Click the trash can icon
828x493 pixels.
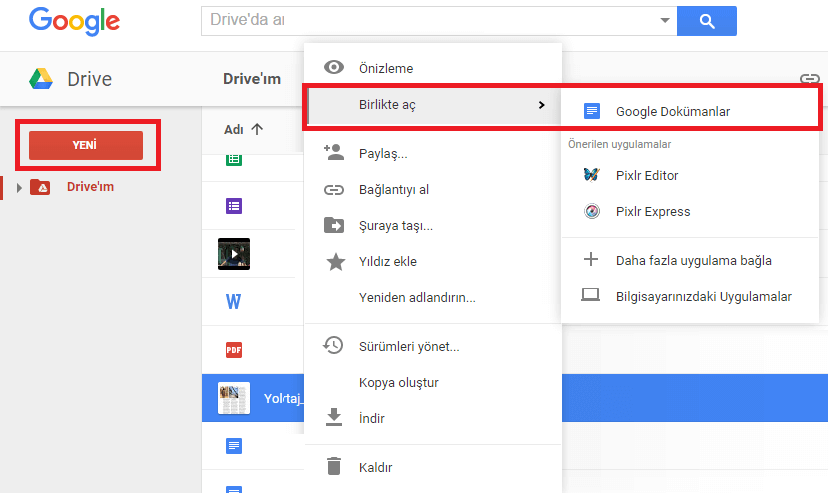click(334, 466)
